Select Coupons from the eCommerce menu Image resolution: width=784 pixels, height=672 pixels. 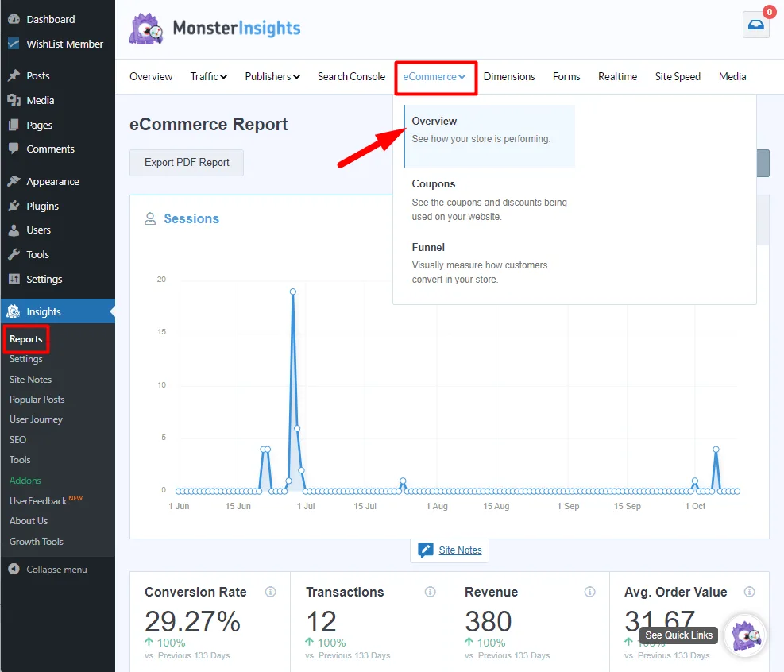pyautogui.click(x=433, y=184)
